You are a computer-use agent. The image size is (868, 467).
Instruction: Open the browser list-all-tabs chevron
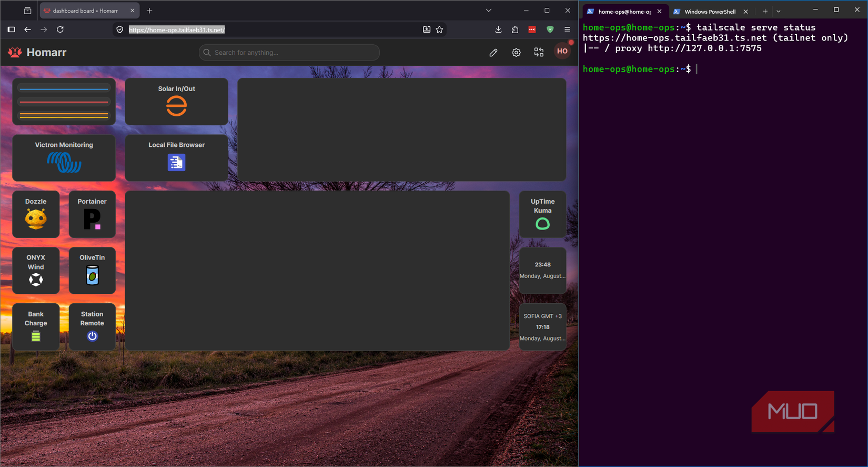[489, 11]
